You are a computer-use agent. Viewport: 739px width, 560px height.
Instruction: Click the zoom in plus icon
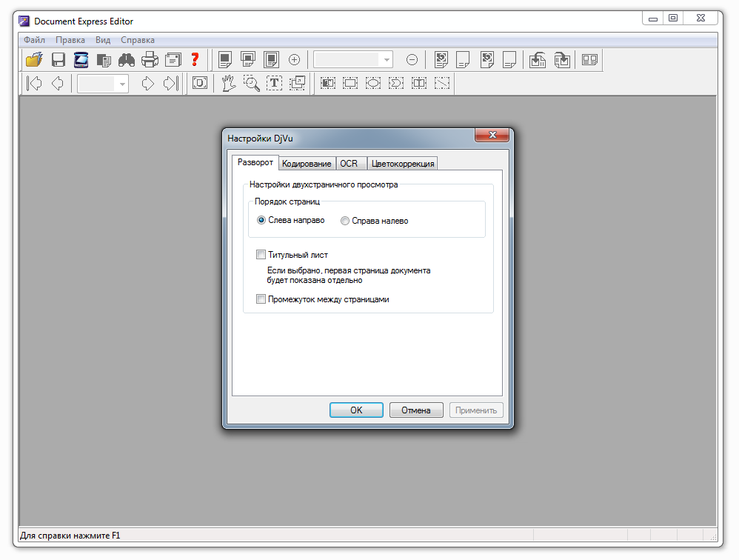coord(294,60)
